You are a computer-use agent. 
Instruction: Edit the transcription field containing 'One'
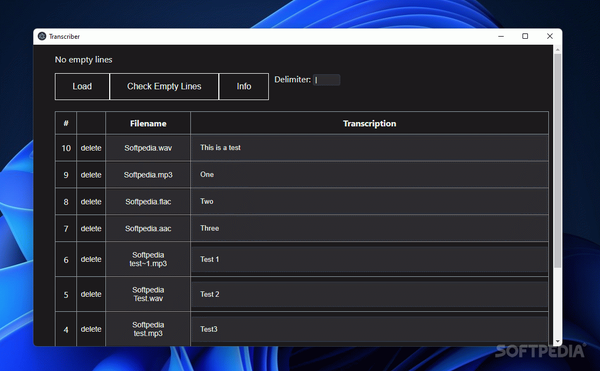tap(369, 174)
